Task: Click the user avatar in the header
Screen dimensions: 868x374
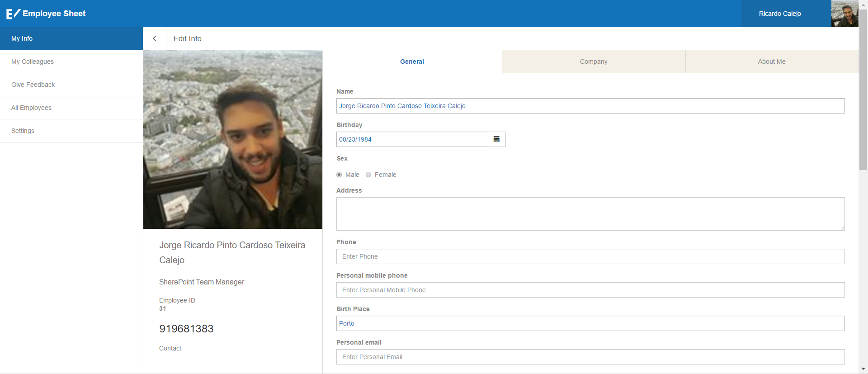Action: point(844,14)
